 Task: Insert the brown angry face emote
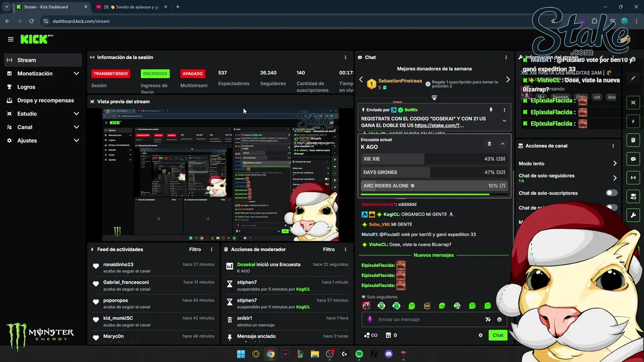[x=427, y=306]
